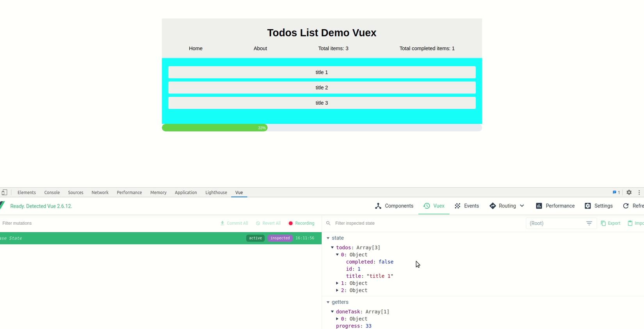The height and width of the screenshot is (329, 644).
Task: Open the Components tab icon in Vue devtools
Action: tap(378, 206)
